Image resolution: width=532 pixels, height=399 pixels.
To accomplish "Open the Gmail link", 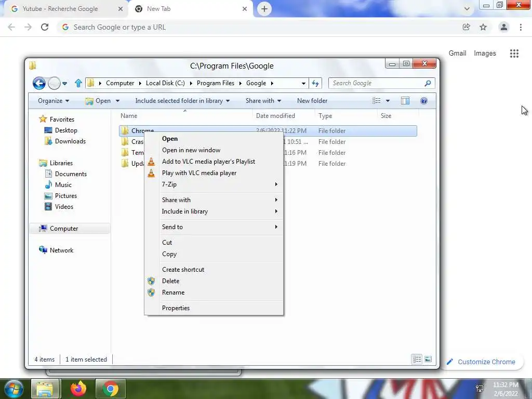I will click(457, 54).
